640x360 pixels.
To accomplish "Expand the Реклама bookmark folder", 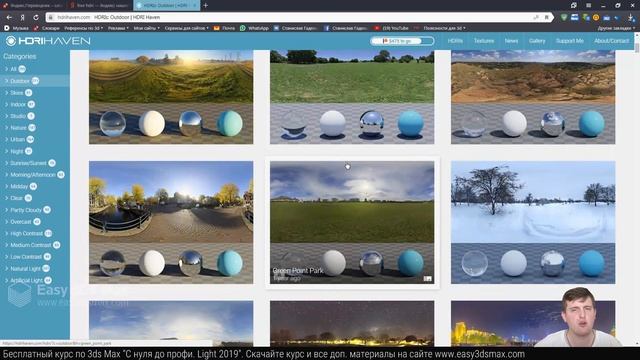I will pyautogui.click(x=118, y=28).
